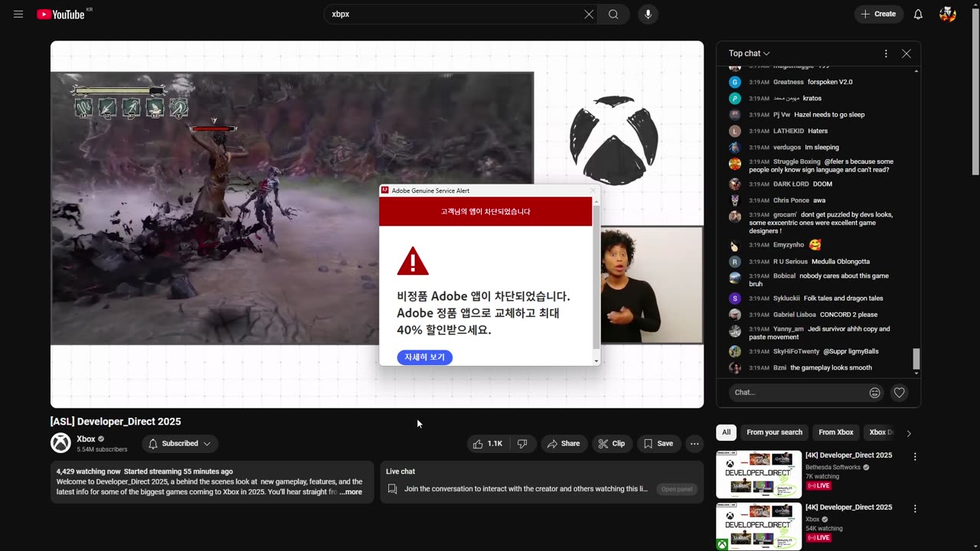980x551 pixels.
Task: Open the chat emoji picker
Action: pyautogui.click(x=874, y=393)
